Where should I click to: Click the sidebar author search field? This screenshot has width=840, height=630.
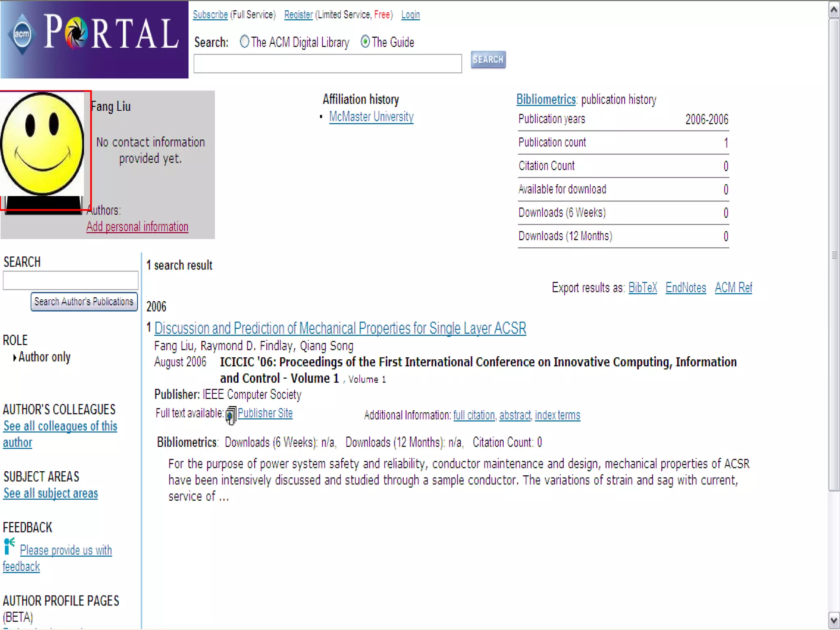coord(71,281)
